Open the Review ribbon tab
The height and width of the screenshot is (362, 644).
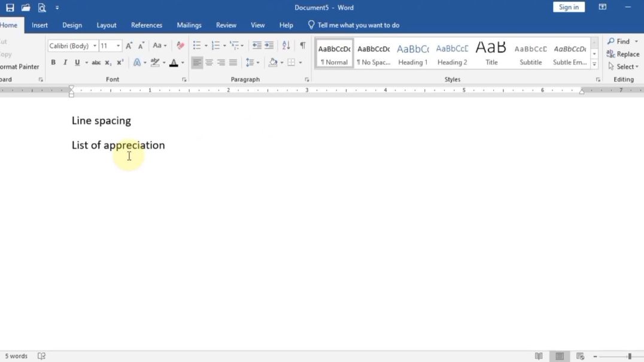click(x=226, y=25)
